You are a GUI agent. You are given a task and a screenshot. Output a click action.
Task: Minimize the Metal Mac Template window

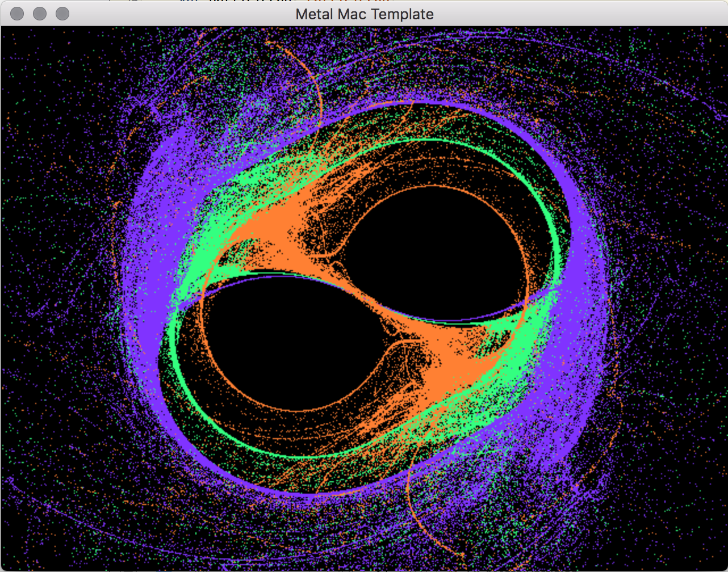[x=40, y=14]
